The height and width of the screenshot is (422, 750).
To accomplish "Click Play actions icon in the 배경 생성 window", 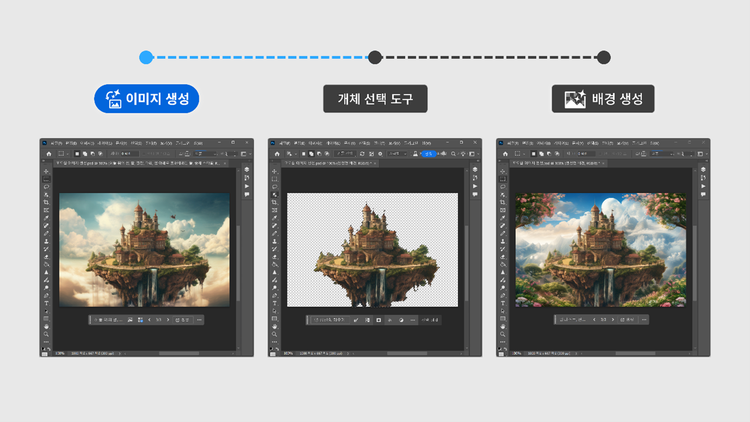I will (x=703, y=186).
